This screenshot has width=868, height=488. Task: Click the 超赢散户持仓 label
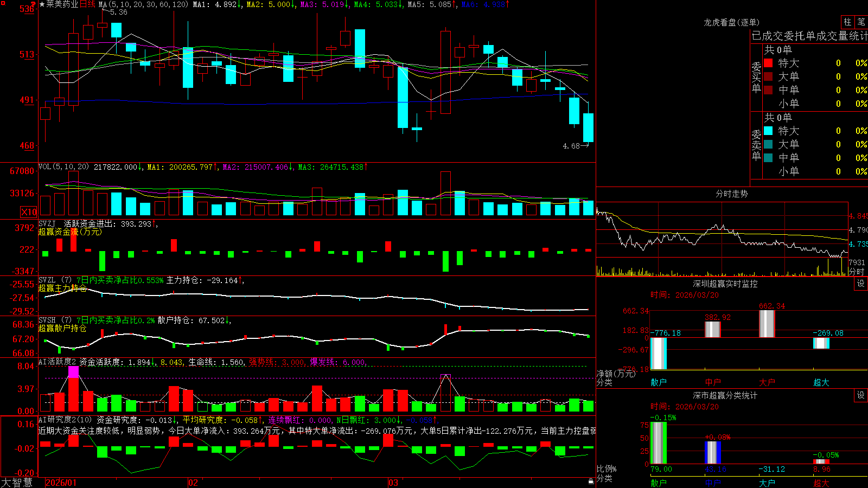pyautogui.click(x=62, y=328)
